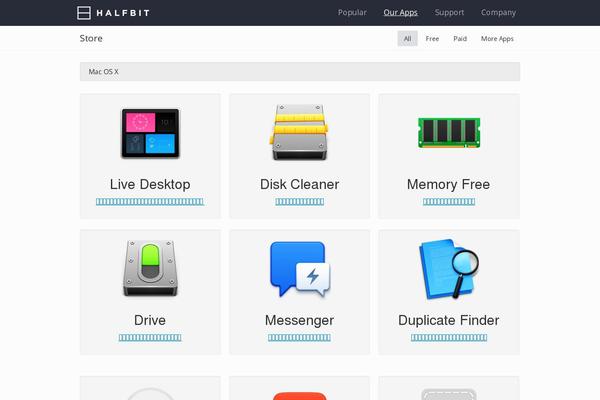
Task: Click the subtitle link under Duplicate Finder
Action: 449,338
